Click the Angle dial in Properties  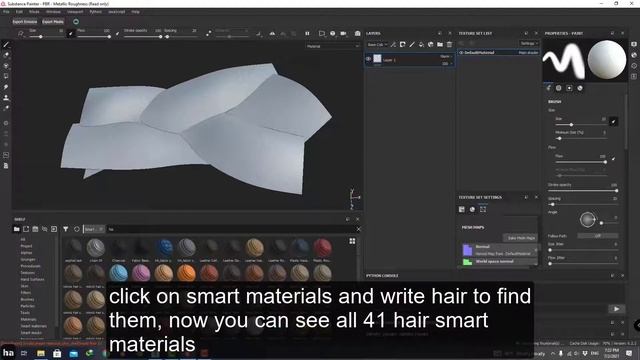[588, 220]
